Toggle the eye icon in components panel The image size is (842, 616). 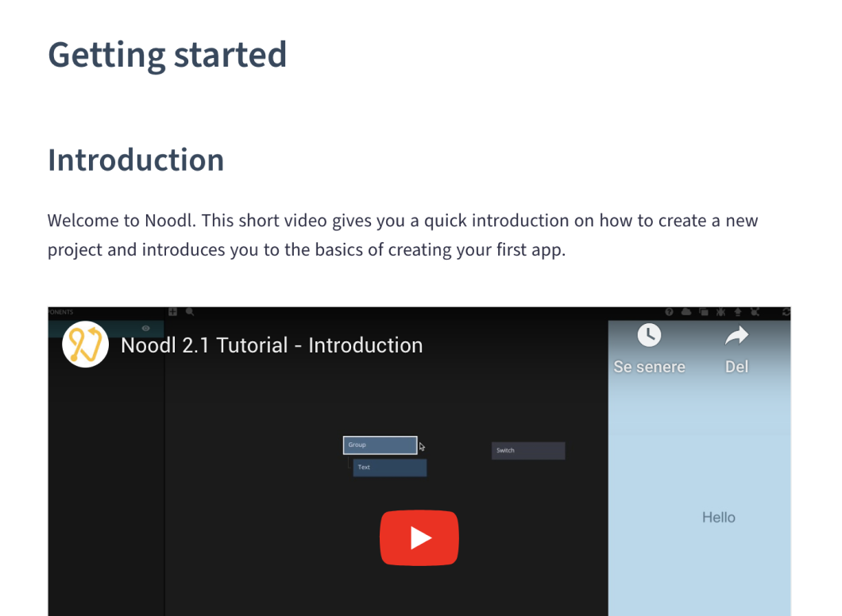click(146, 328)
